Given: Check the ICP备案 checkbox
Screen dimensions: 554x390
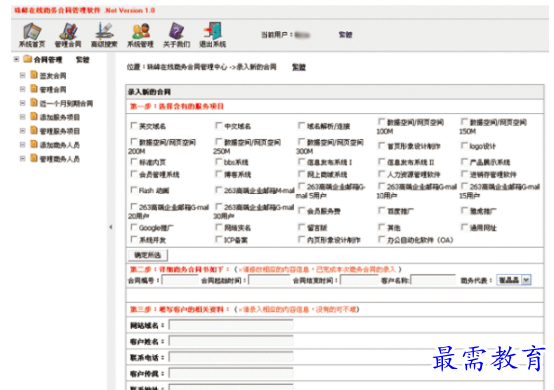Looking at the screenshot, I should [x=219, y=240].
